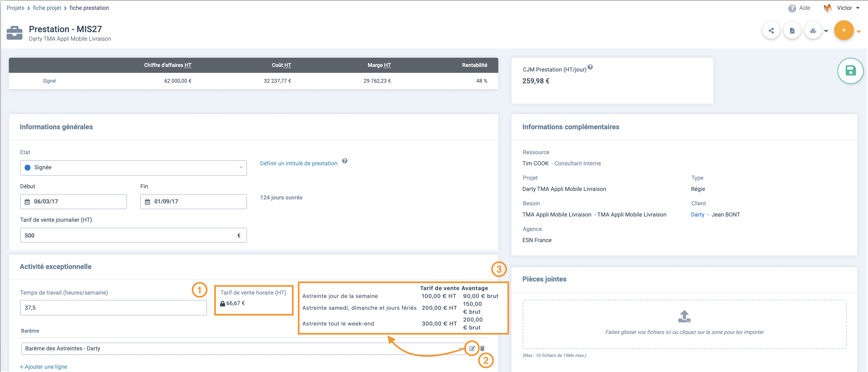Click the Jean BONT contact name
Screen dimensions: 868x372
(726, 215)
